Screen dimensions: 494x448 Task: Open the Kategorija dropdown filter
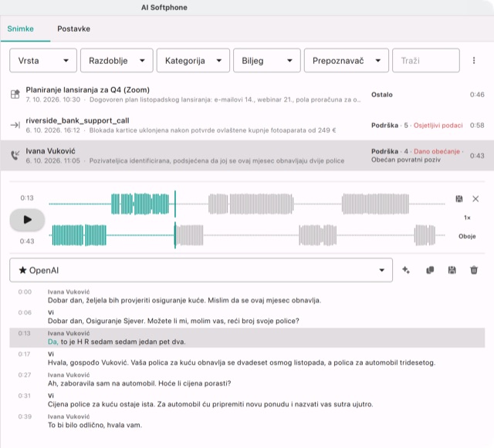point(193,60)
